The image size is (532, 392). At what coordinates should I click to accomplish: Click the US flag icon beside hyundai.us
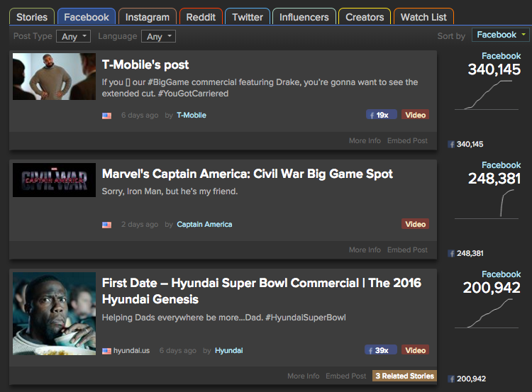(x=106, y=350)
